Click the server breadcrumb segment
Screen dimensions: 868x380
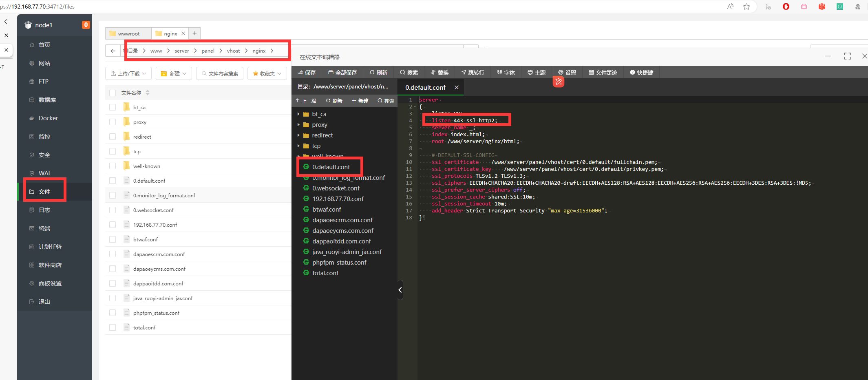tap(182, 51)
